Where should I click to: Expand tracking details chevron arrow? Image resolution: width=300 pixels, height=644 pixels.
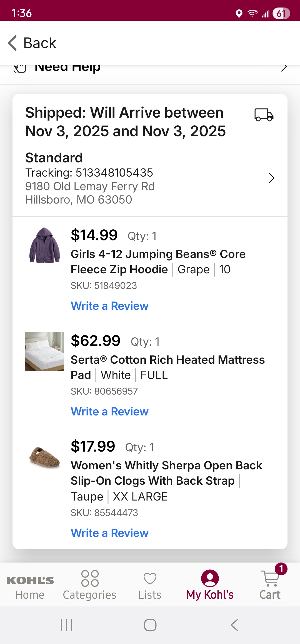pos(271,178)
